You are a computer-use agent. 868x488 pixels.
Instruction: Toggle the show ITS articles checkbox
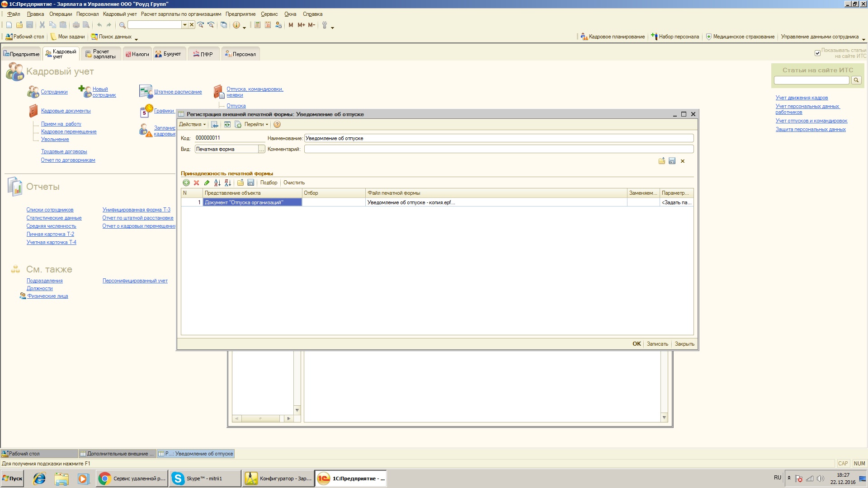point(817,53)
